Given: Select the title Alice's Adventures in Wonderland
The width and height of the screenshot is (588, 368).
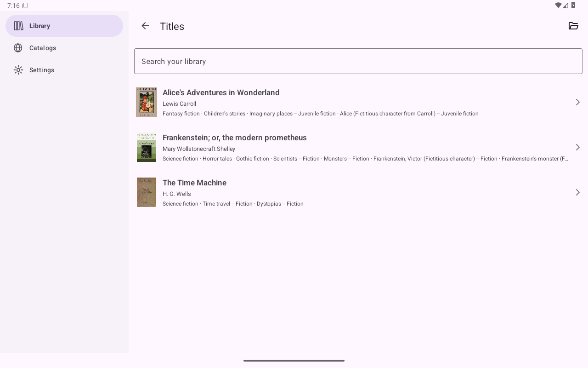Looking at the screenshot, I should pos(221,92).
